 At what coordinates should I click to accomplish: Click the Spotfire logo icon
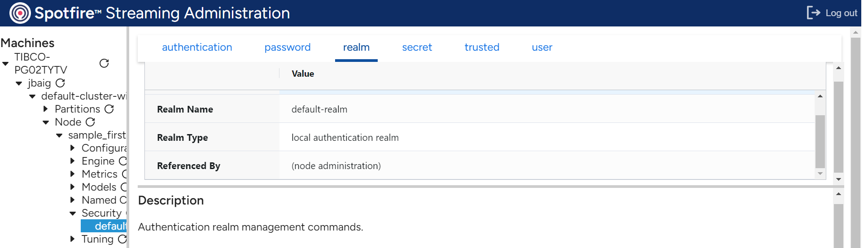pos(20,13)
